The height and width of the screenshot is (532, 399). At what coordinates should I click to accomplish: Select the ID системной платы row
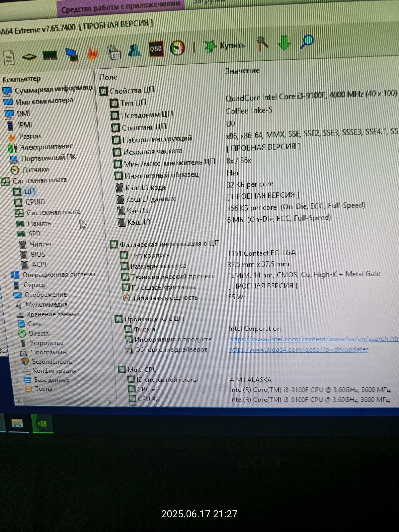click(199, 380)
